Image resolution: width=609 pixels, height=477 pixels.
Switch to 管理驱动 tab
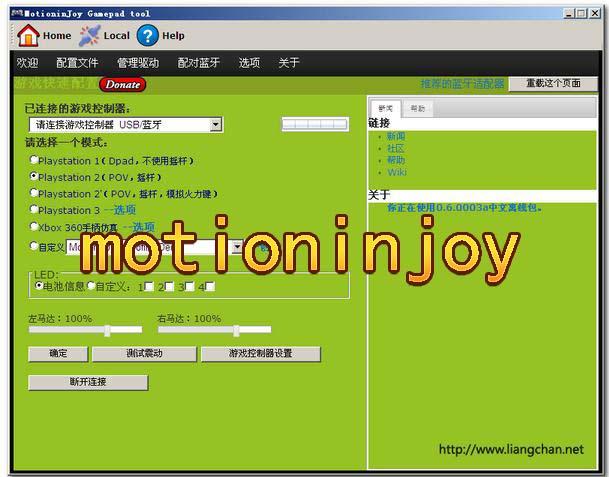coord(138,63)
